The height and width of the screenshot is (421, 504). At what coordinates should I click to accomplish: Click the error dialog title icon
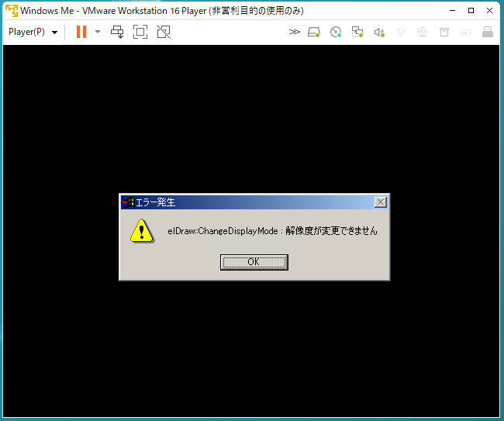(128, 202)
